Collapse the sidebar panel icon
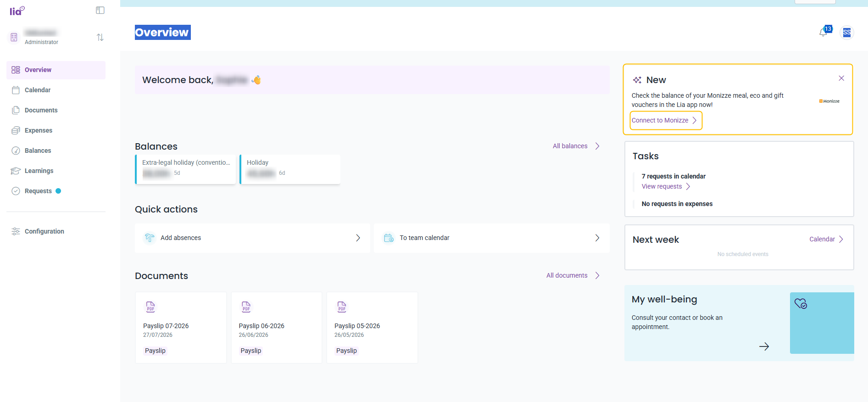The height and width of the screenshot is (402, 868). (x=100, y=10)
